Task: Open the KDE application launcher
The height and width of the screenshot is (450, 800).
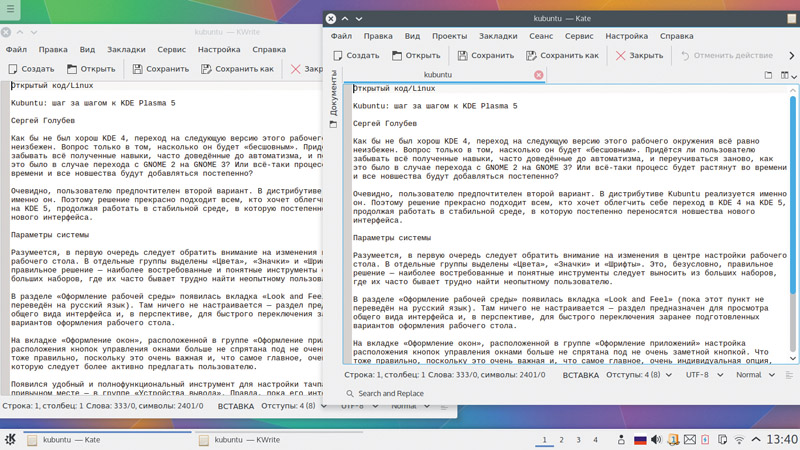Action: point(10,439)
